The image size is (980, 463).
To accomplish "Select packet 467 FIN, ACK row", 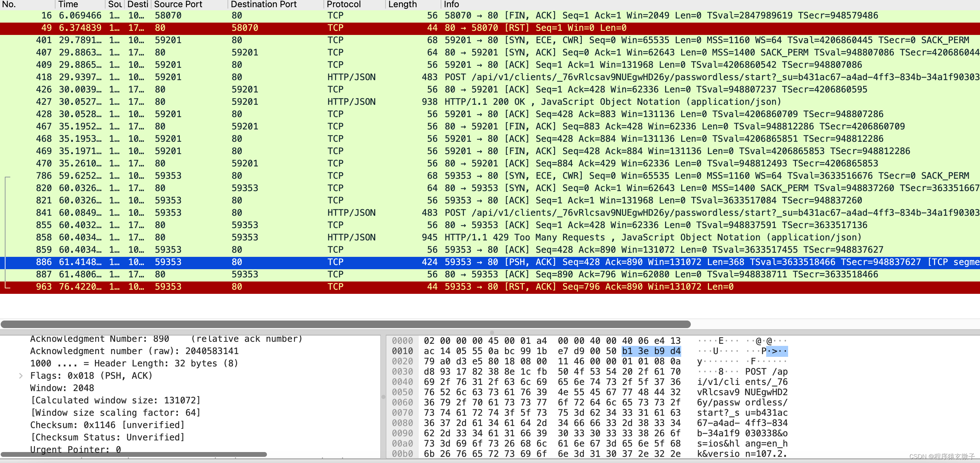I will (x=490, y=126).
